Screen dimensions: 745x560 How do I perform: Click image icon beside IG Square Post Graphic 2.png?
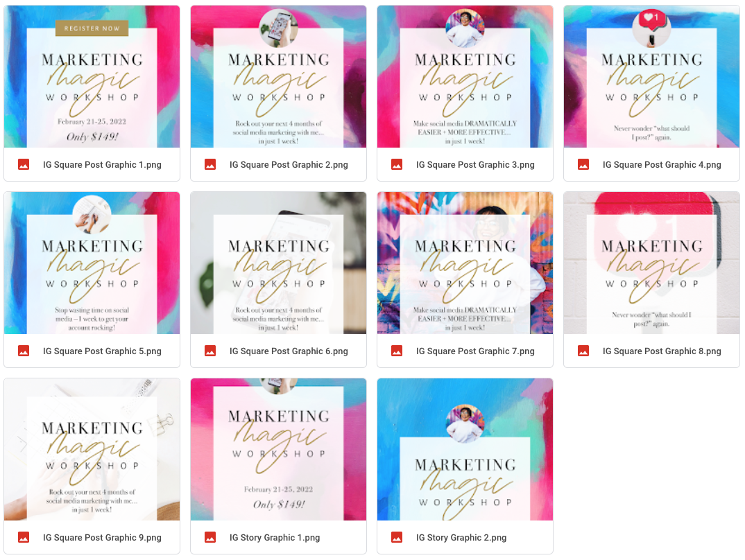(210, 165)
